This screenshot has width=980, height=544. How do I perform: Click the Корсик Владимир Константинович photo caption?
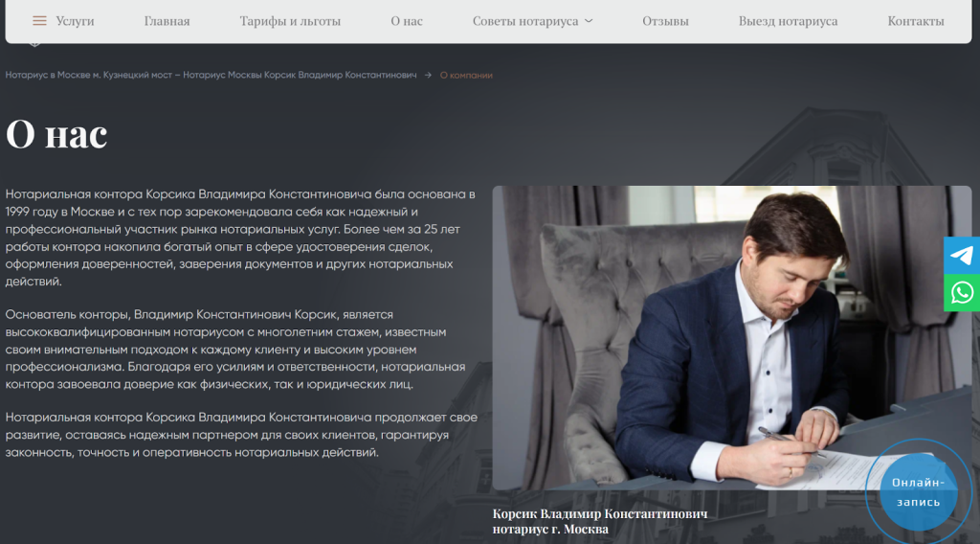pyautogui.click(x=600, y=521)
